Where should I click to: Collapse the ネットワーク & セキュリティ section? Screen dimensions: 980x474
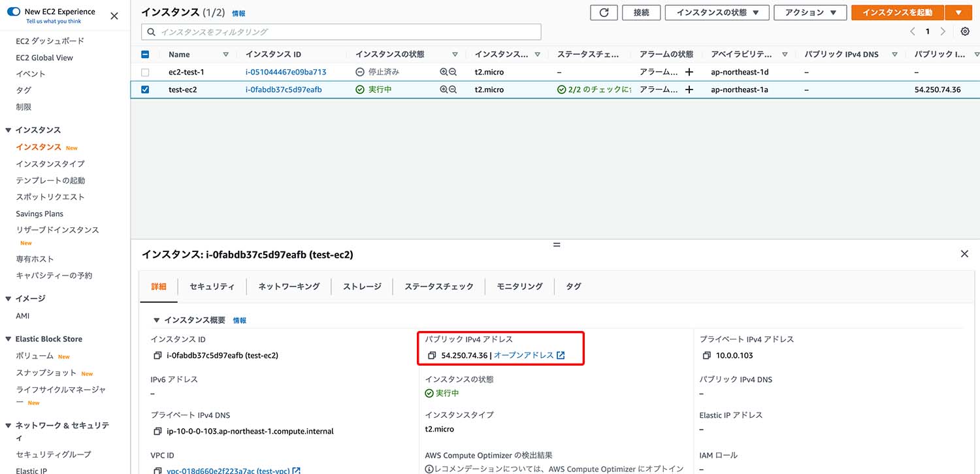8,425
